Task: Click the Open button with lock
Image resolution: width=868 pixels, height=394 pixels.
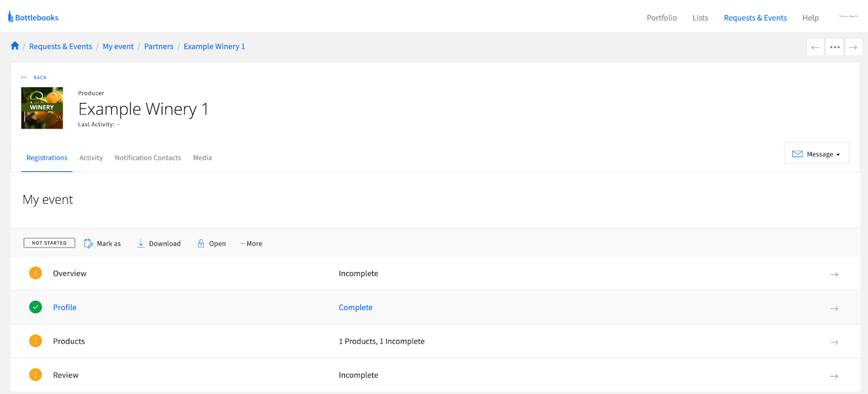Action: tap(212, 244)
